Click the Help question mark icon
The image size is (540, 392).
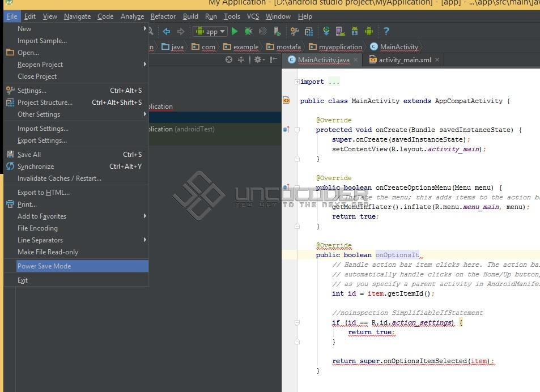386,31
